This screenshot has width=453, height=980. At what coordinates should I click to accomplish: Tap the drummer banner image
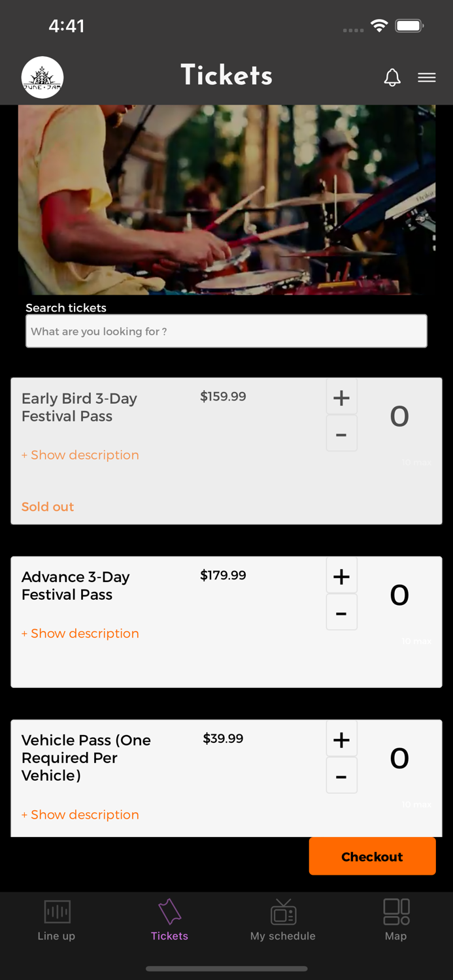tap(226, 199)
